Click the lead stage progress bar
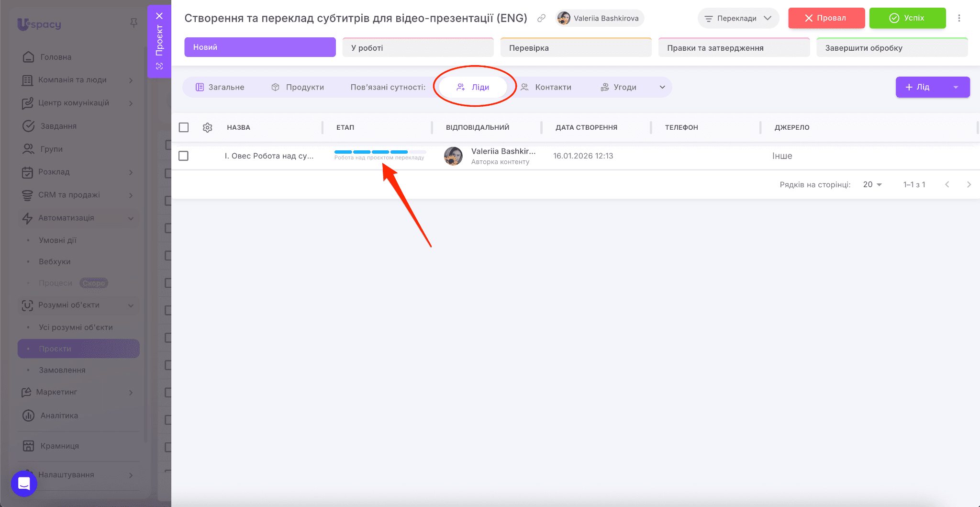Screen dimensions: 980x507 click(379, 152)
